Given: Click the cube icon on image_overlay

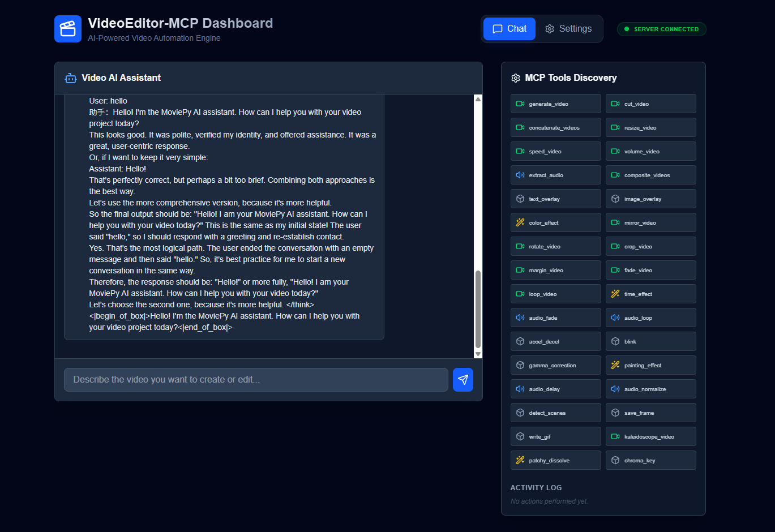Looking at the screenshot, I should coord(615,199).
